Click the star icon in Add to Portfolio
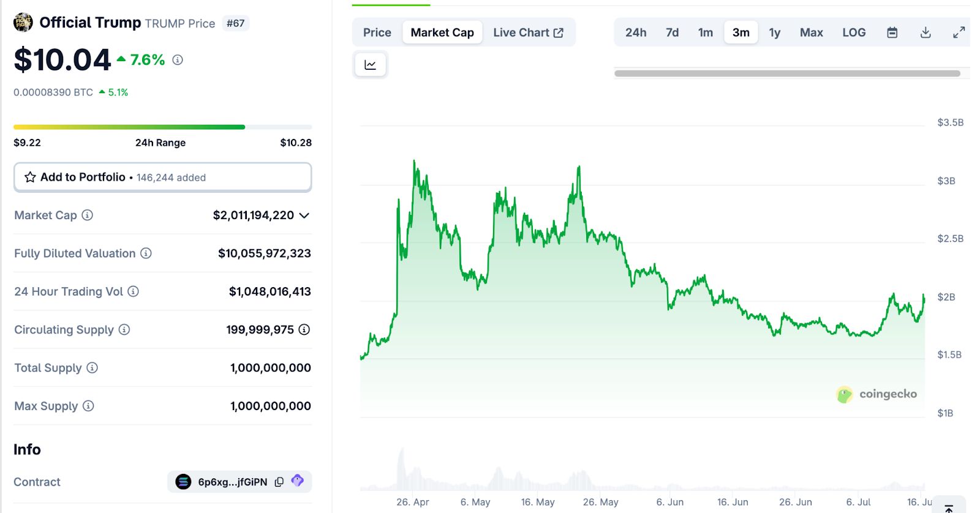Image resolution: width=980 pixels, height=513 pixels. 30,177
